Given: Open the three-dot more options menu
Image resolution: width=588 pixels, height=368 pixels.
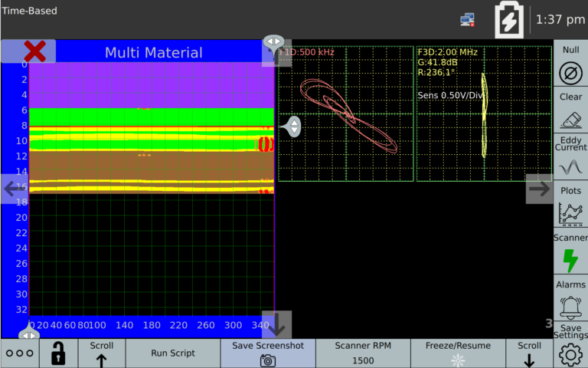Looking at the screenshot, I should pos(19,353).
